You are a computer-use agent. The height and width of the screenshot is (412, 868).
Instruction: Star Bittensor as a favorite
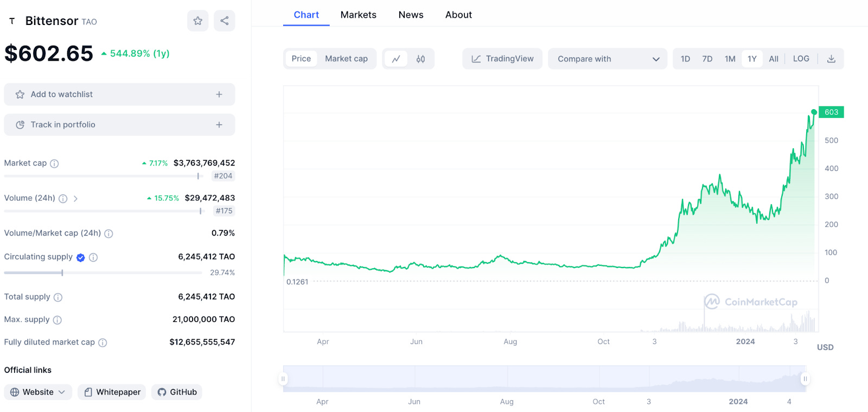[x=197, y=21]
